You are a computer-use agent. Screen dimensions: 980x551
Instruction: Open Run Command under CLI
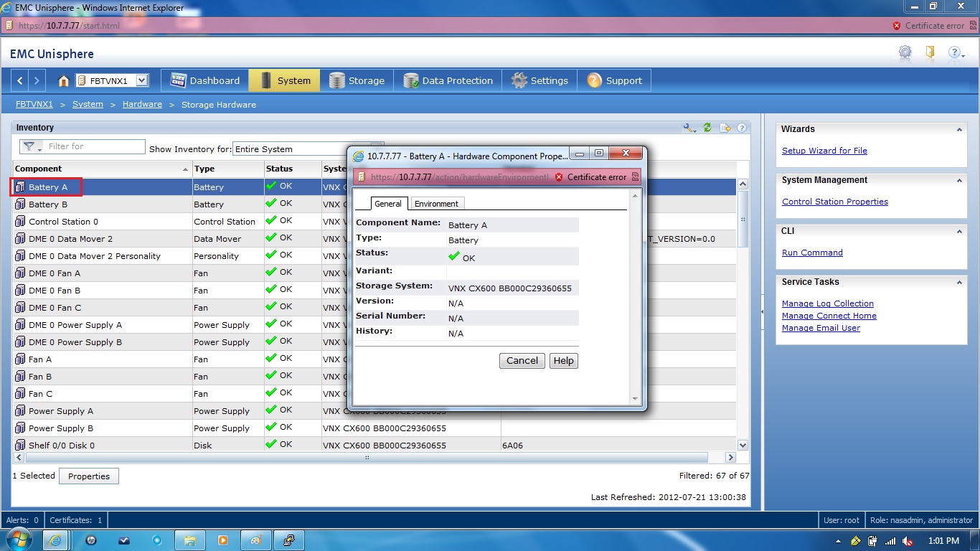(x=812, y=252)
